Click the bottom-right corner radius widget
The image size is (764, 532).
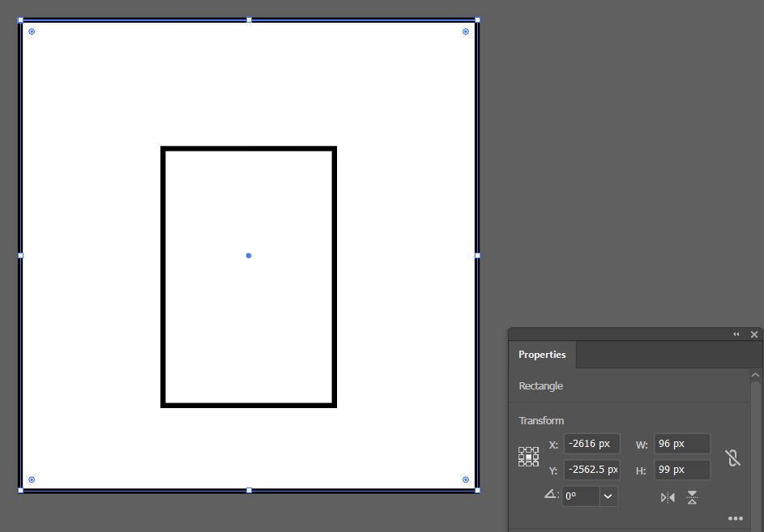(465, 479)
